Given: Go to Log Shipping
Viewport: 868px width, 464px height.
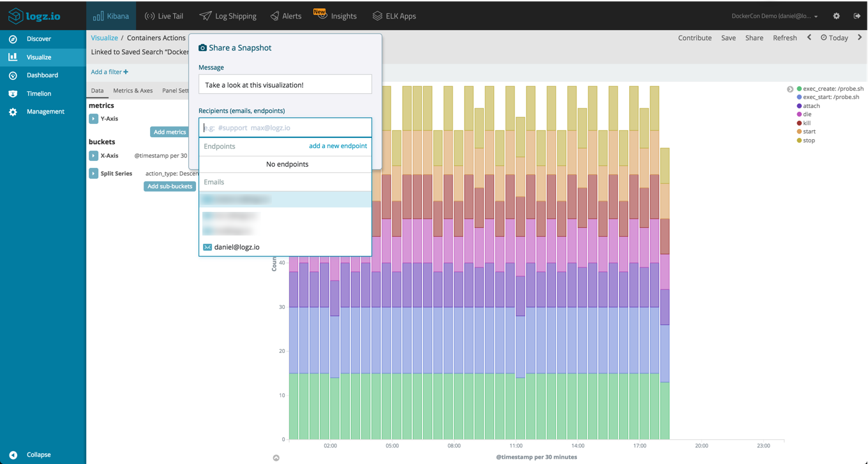Looking at the screenshot, I should pos(228,16).
